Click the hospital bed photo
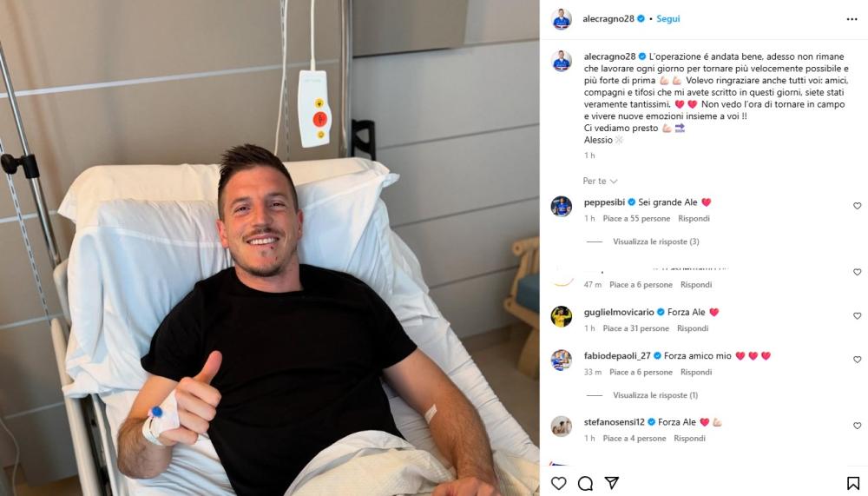The height and width of the screenshot is (496, 868). 270,248
